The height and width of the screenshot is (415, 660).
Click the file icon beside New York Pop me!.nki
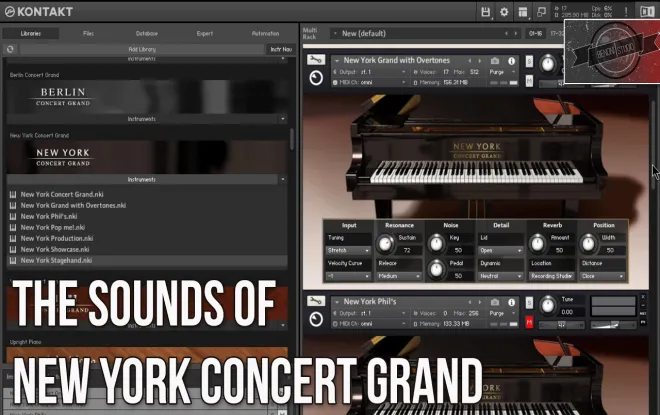point(13,227)
